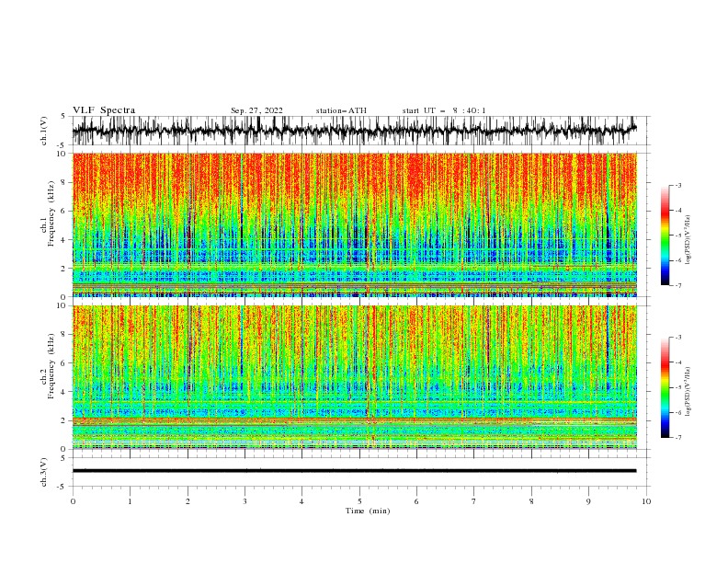Click the 'Time (min)' axis label

[x=368, y=511]
